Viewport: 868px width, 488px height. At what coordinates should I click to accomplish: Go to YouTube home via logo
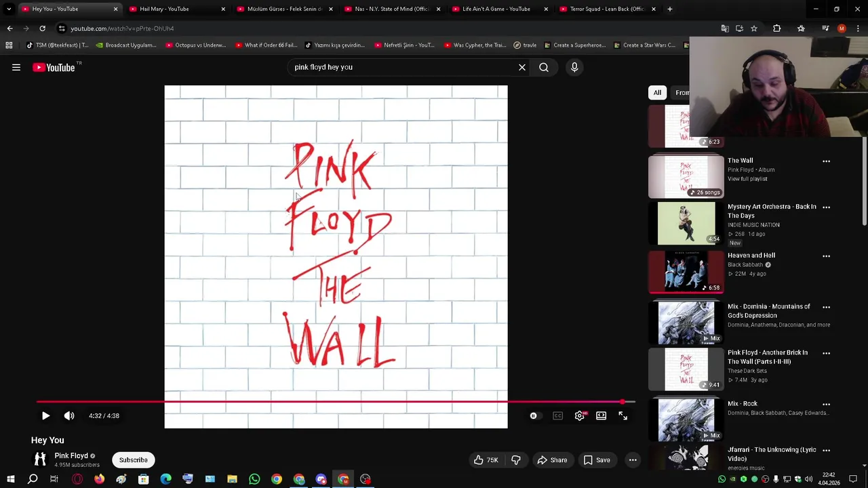pos(54,67)
